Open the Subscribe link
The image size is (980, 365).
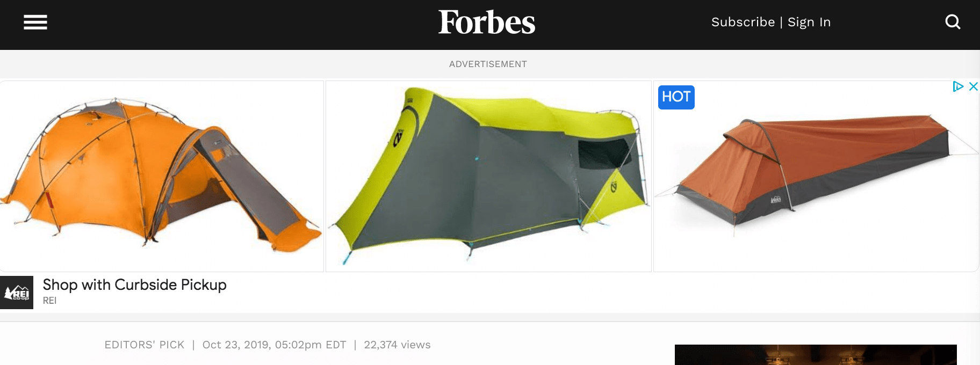(743, 22)
